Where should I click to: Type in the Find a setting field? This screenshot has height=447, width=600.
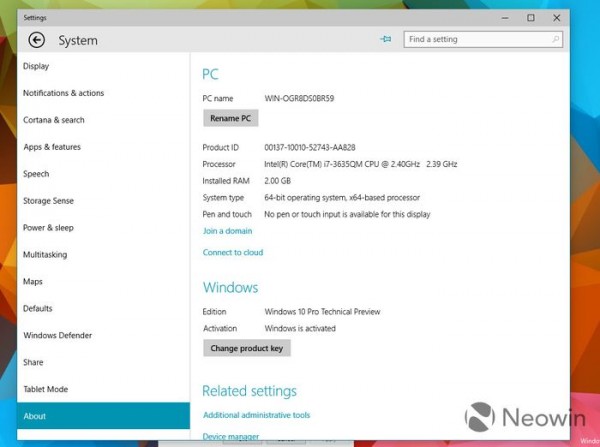coord(477,39)
